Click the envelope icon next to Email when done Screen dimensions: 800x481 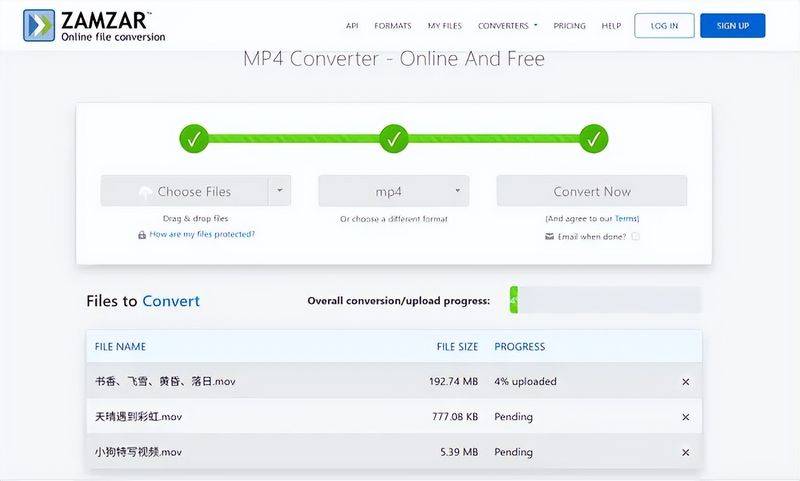tap(549, 236)
